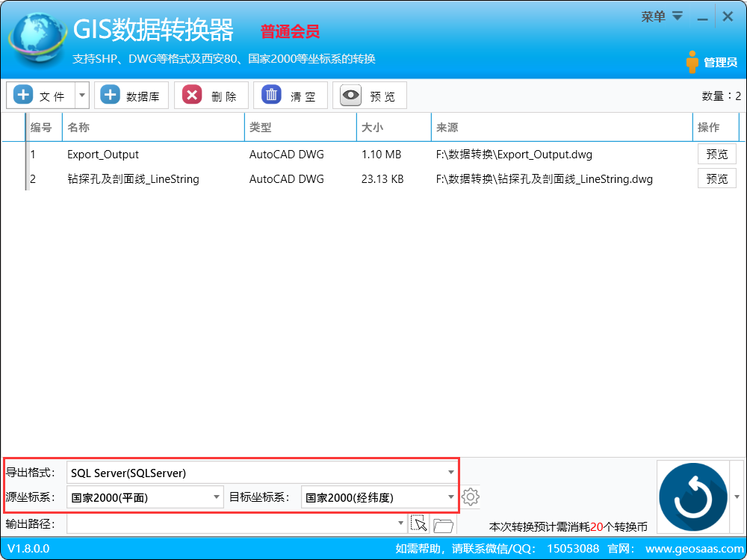Click the 管理员 user icon
This screenshot has width=747, height=560.
tap(692, 62)
